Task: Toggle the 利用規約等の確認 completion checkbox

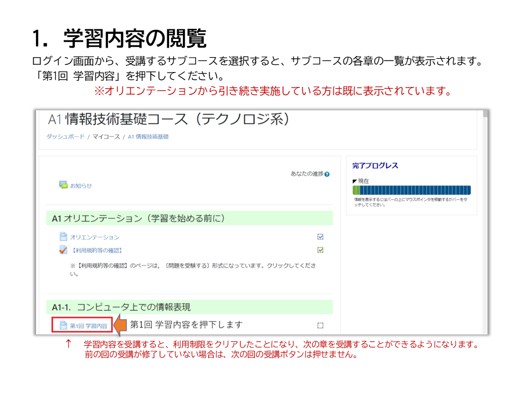Action: point(320,250)
